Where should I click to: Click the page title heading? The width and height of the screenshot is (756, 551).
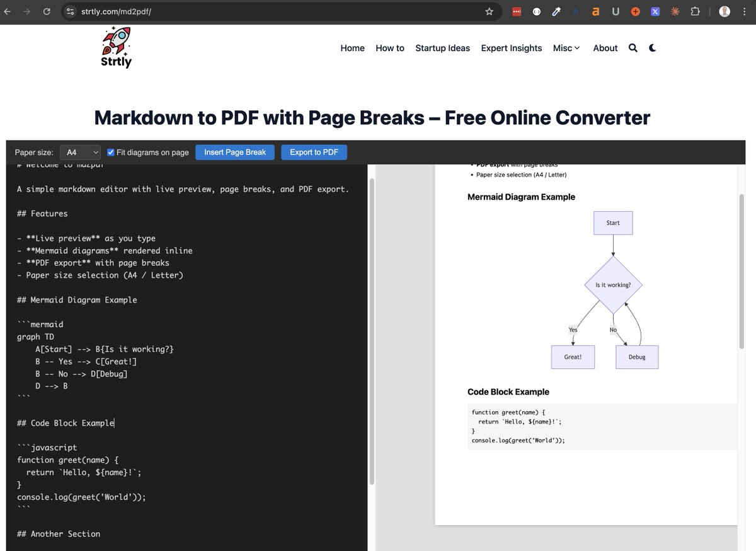[372, 117]
